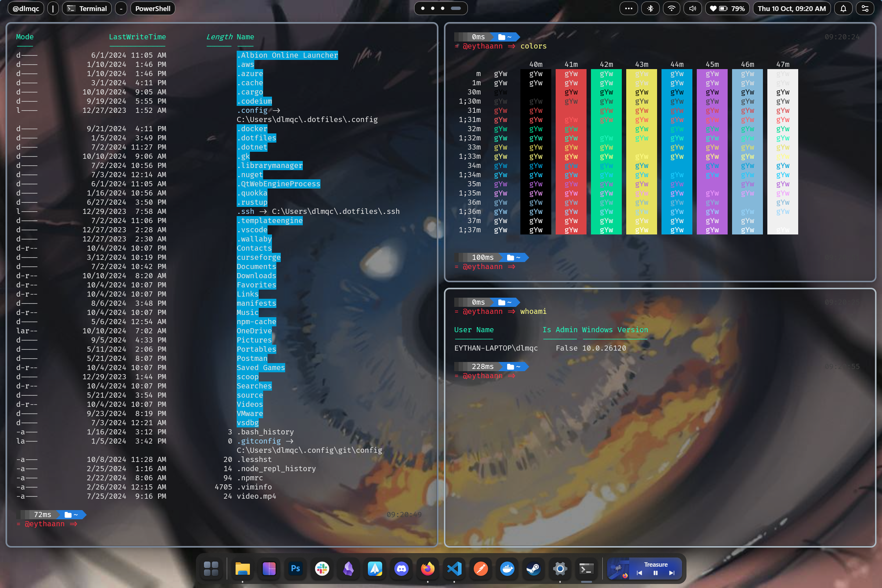This screenshot has width=882, height=588.
Task: Pause the Treasure track in the media widget
Action: point(655,573)
